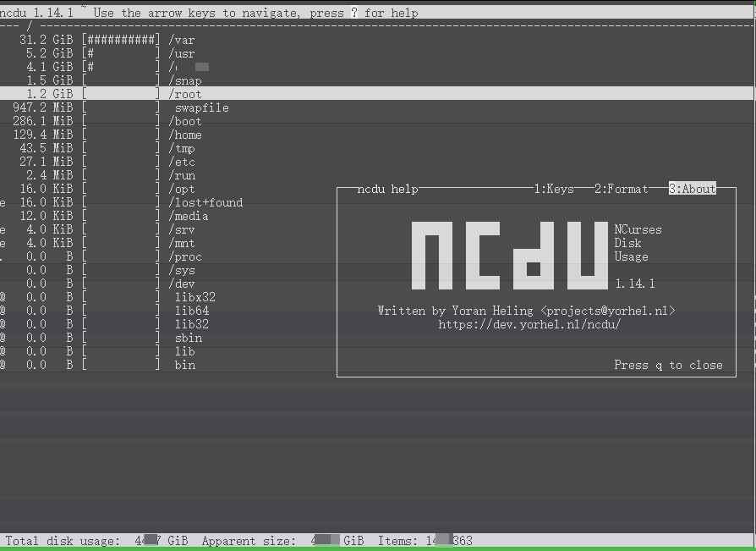
Task: Select the /srv directory row
Action: [169, 229]
